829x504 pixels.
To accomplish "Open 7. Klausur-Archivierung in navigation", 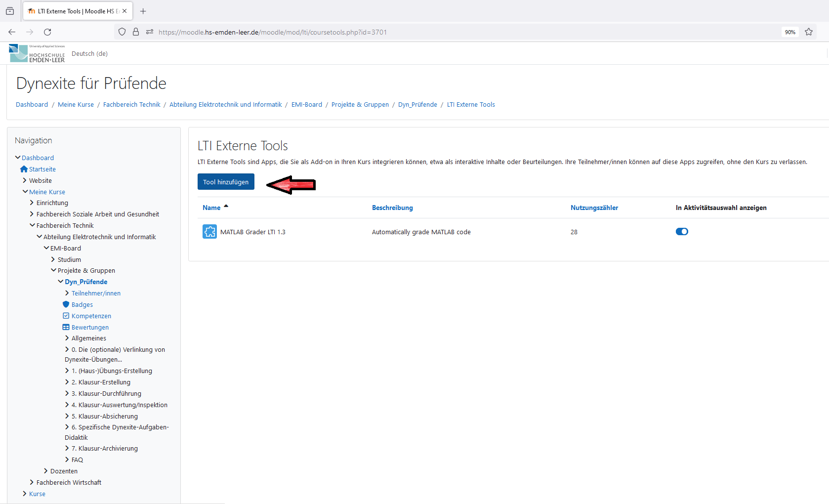I will tap(105, 448).
